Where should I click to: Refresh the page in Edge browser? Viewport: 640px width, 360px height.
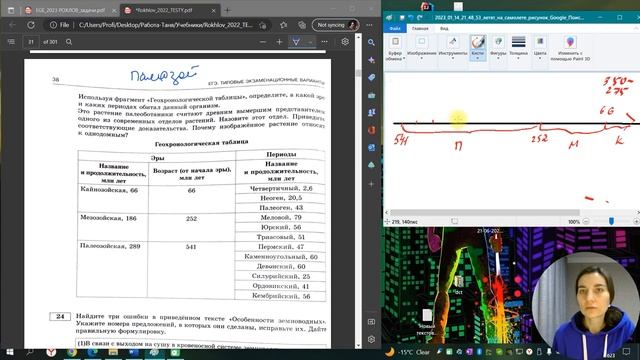(x=31, y=25)
